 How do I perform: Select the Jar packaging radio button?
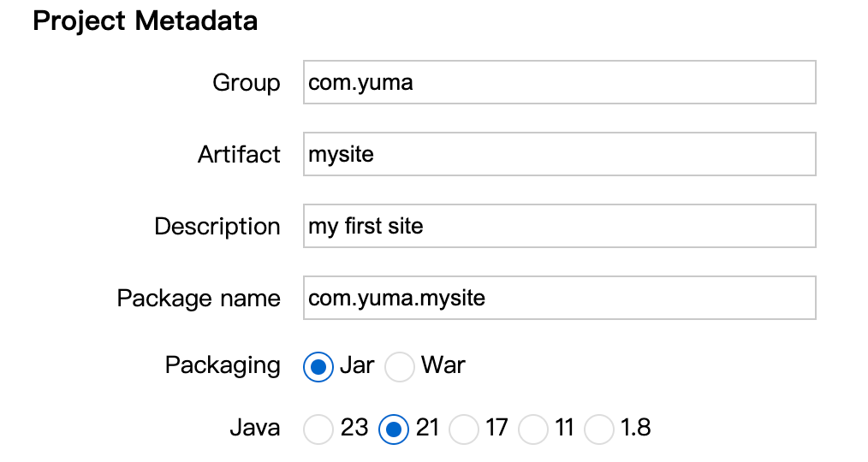[318, 367]
